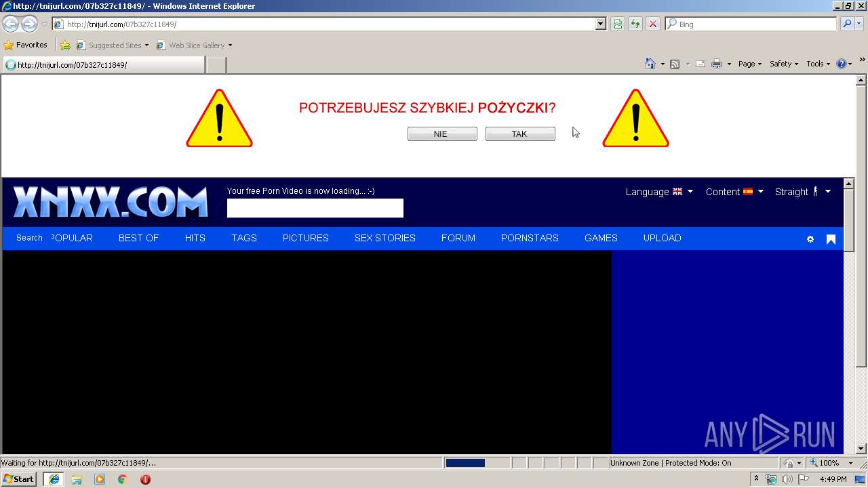The image size is (868, 488).
Task: Open the Windows Start button
Action: [x=18, y=479]
